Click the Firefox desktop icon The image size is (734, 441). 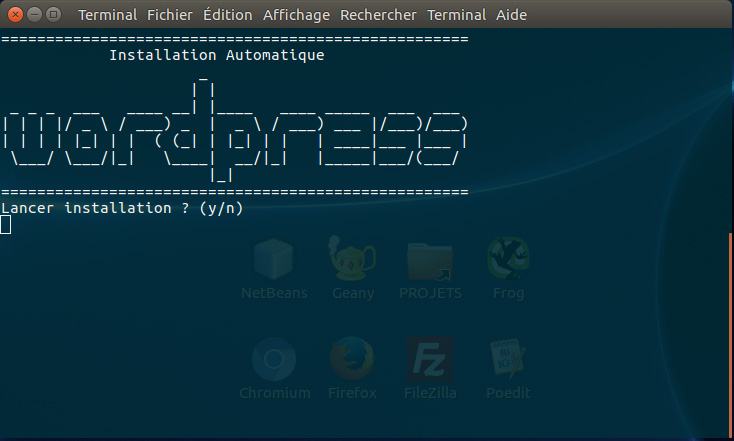(352, 359)
